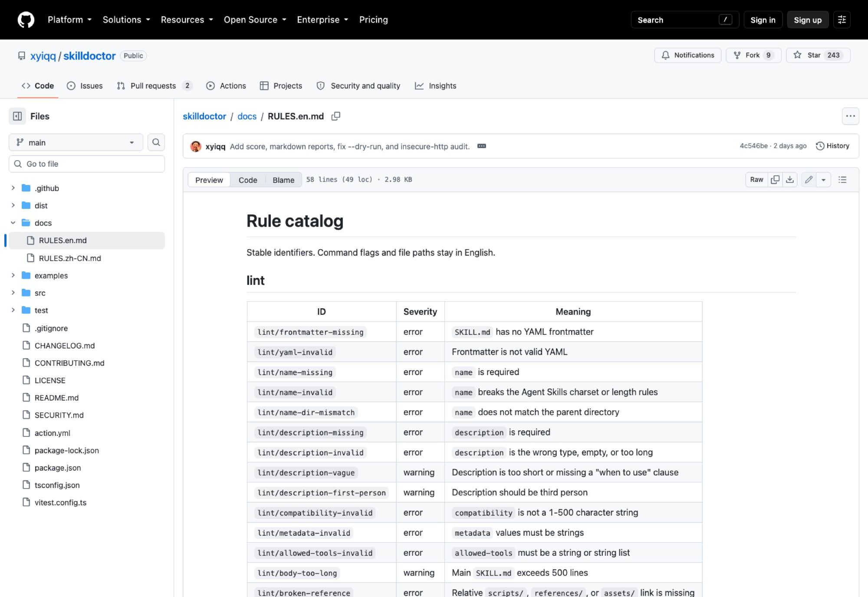Viewport: 868px width, 597px height.
Task: Open global navigation settings icon in header
Action: (x=842, y=20)
